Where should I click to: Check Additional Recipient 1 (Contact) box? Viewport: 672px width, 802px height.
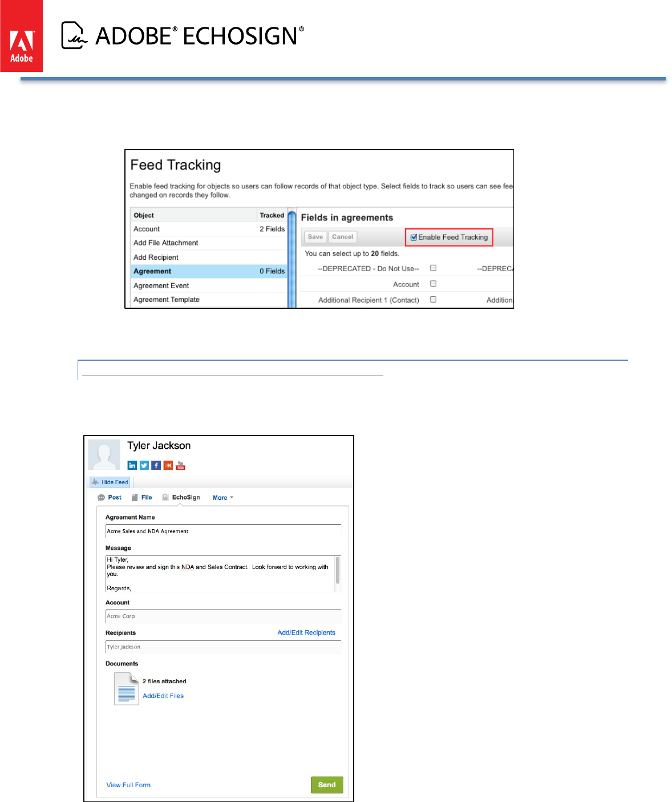[433, 299]
